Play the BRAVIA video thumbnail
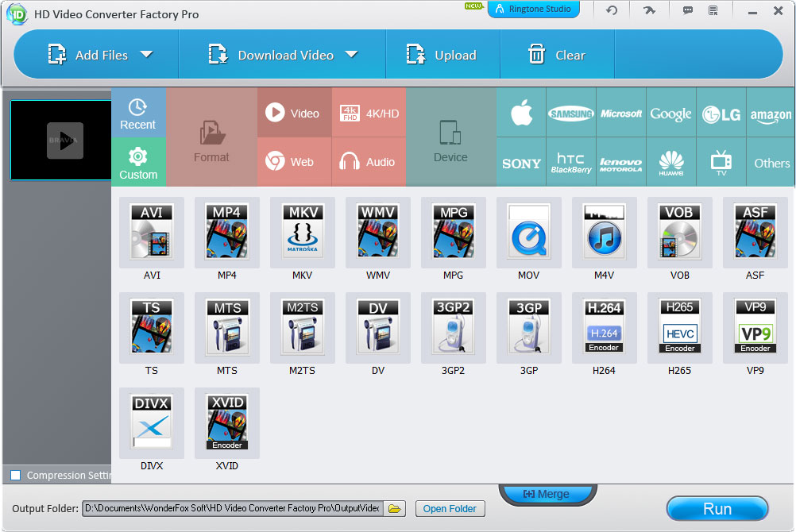The image size is (796, 532). point(65,141)
